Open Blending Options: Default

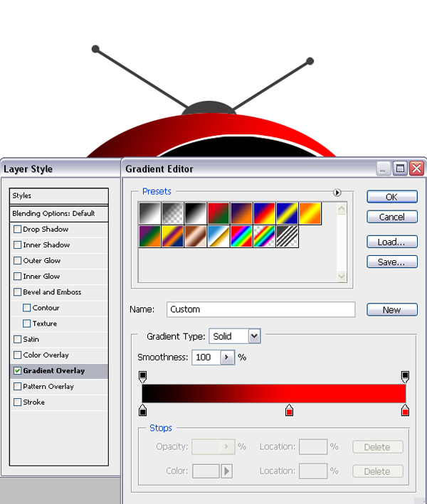pyautogui.click(x=59, y=214)
